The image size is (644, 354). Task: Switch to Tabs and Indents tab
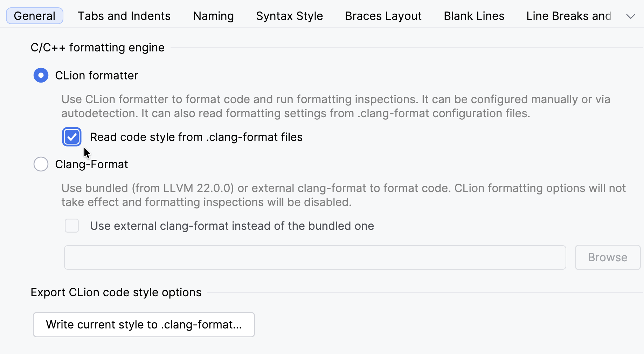click(124, 16)
